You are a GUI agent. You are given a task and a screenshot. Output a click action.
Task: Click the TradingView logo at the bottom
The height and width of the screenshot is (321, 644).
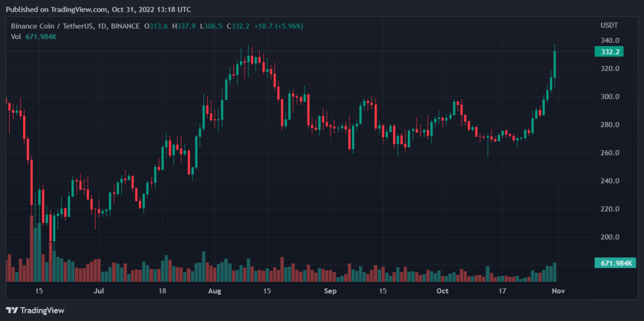click(x=35, y=310)
